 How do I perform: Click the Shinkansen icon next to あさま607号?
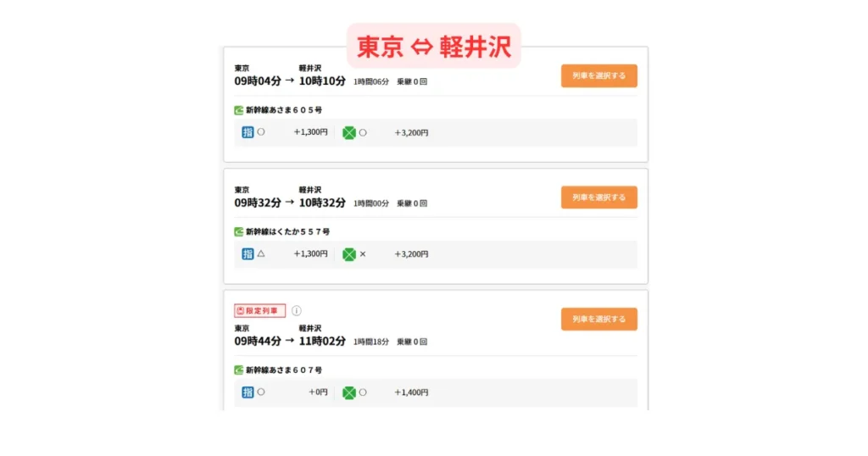click(x=239, y=370)
